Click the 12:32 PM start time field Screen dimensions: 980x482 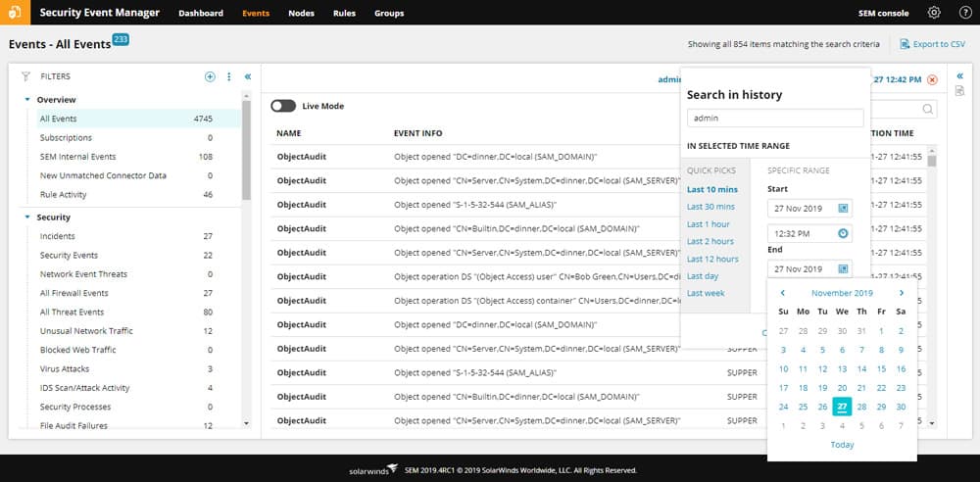(x=810, y=233)
